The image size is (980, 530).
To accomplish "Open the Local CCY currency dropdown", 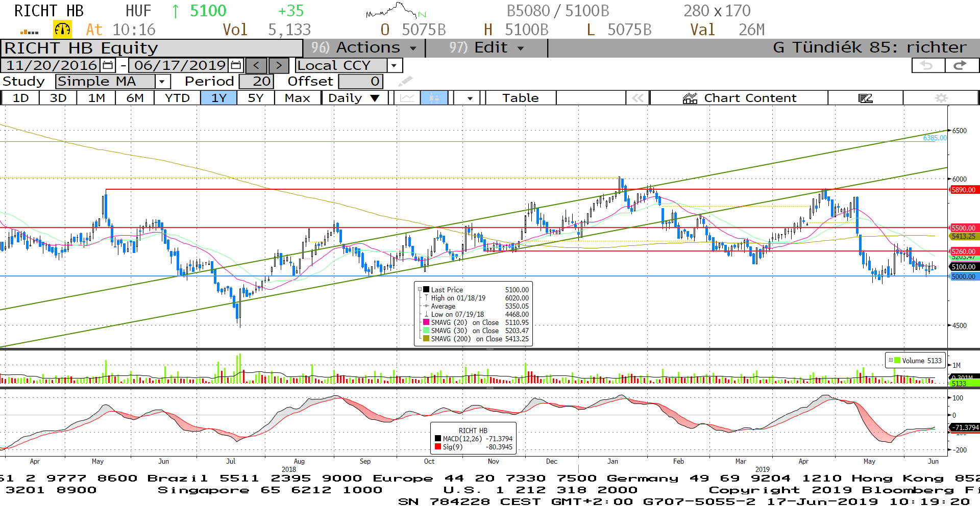I will (x=394, y=65).
